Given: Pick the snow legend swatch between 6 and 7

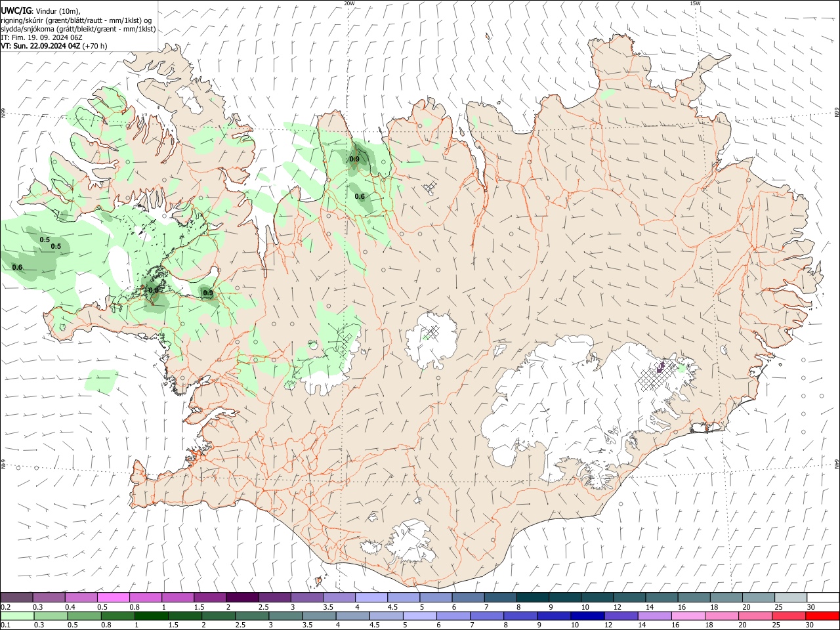Looking at the screenshot, I should [x=468, y=598].
